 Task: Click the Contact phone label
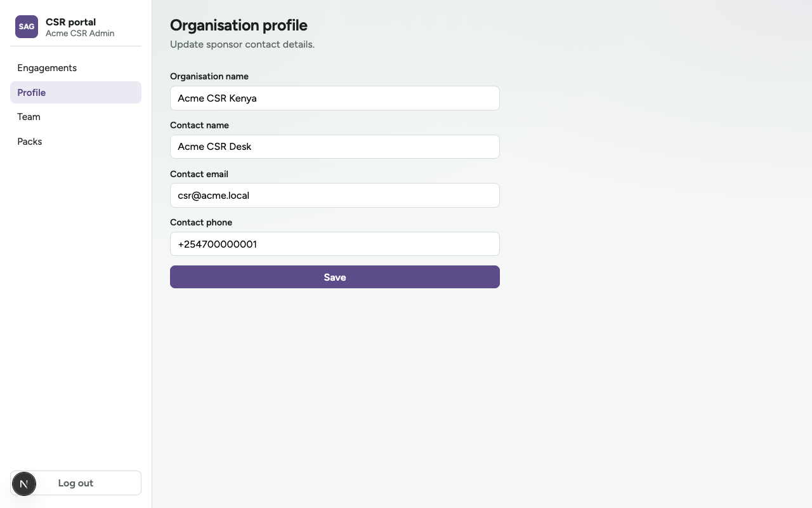point(201,222)
